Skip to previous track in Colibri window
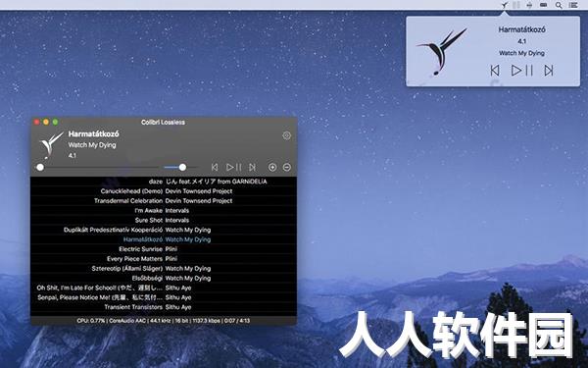588x368 pixels. pos(215,167)
